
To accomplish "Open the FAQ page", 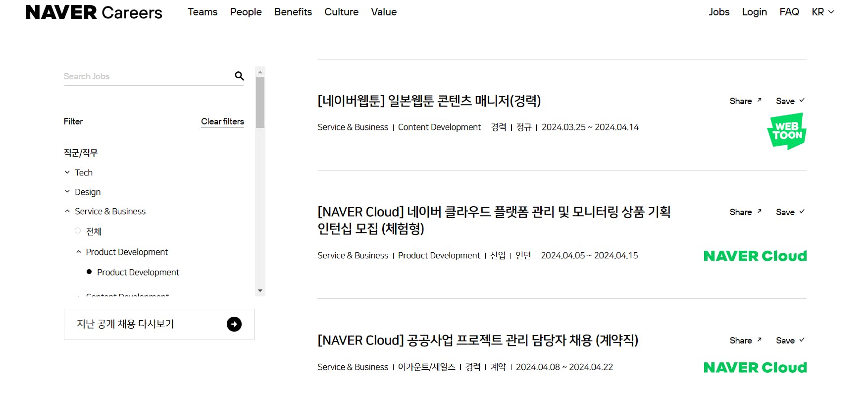I will (x=789, y=12).
